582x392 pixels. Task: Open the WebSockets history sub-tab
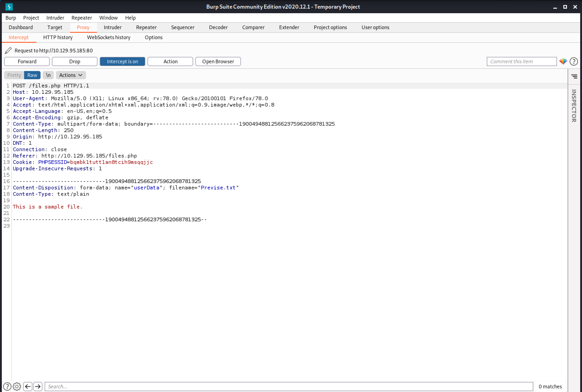click(x=109, y=38)
